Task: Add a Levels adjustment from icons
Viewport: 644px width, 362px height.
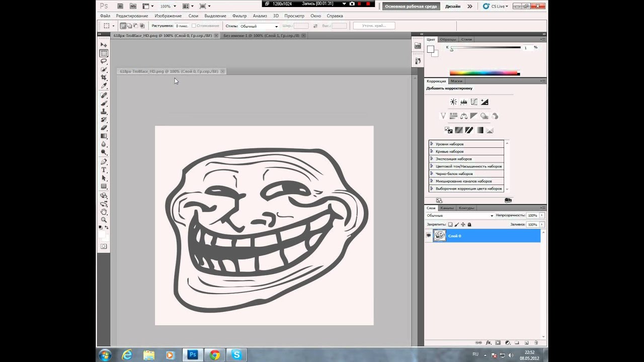Action: pos(463,102)
